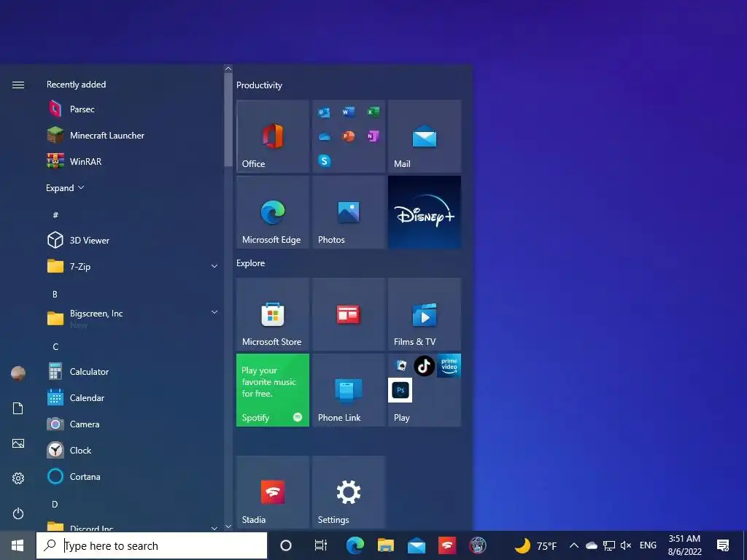The height and width of the screenshot is (560, 747).
Task: Open the green Spotify tile
Action: [x=273, y=390]
